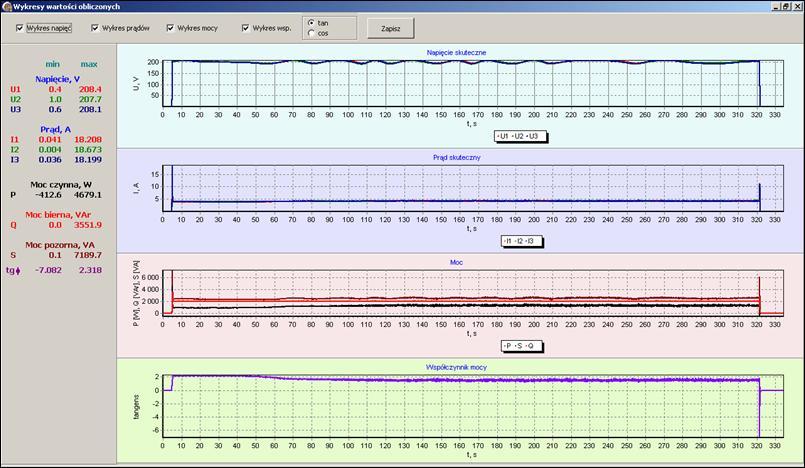The width and height of the screenshot is (805, 468).
Task: Click the 'Prąd, A' heading
Action: (x=55, y=130)
